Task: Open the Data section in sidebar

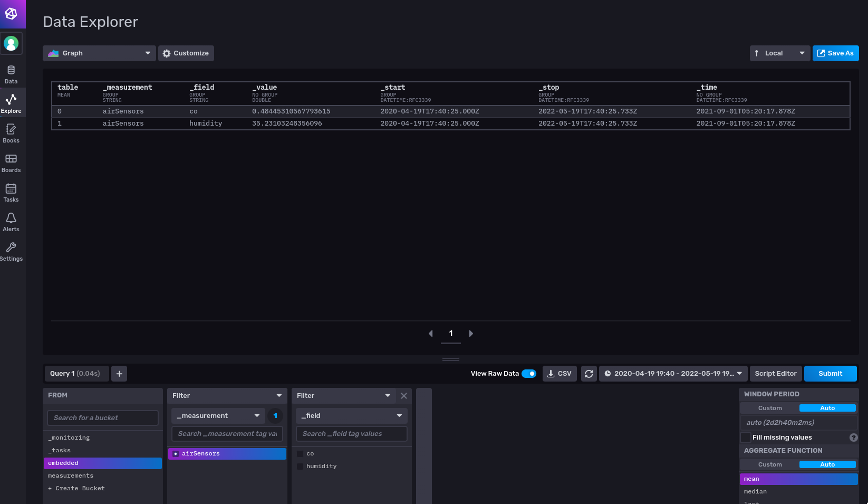Action: 11,74
